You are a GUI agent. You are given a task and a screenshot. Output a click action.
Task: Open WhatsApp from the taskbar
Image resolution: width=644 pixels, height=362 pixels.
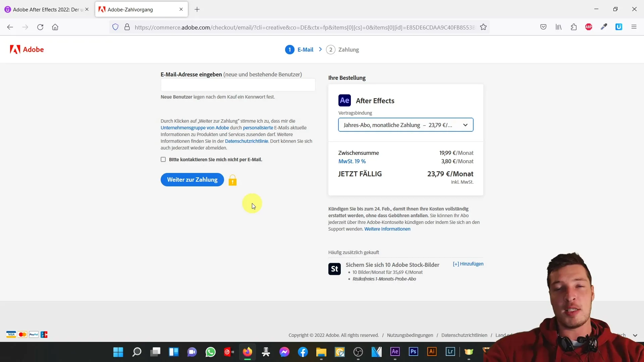211,352
